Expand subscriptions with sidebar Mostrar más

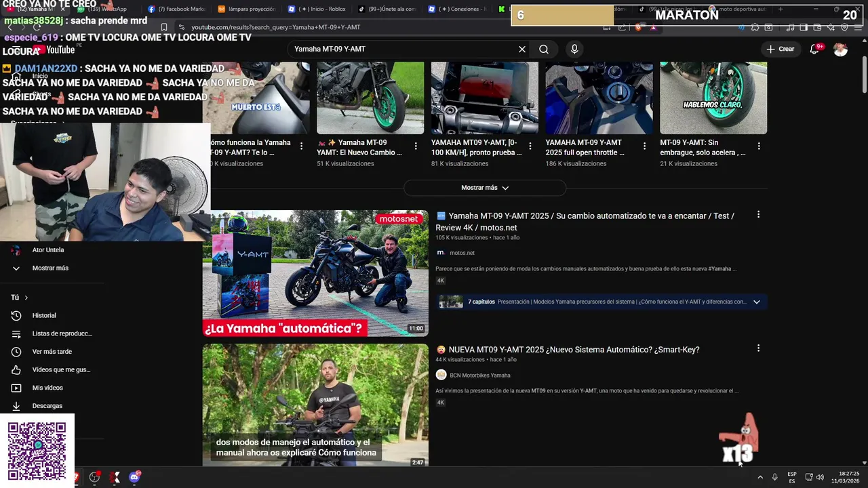[x=52, y=268]
